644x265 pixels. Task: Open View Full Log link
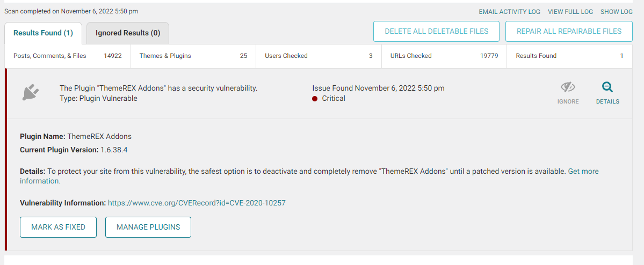(570, 12)
